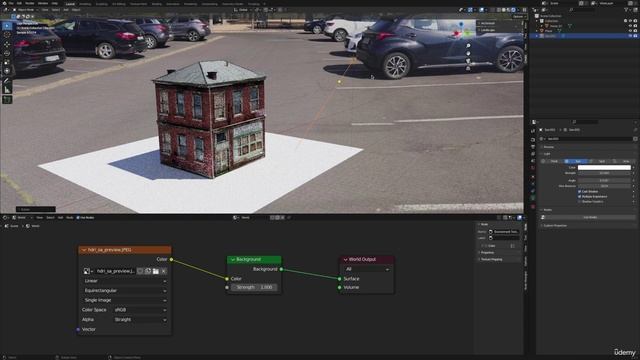640x360 pixels.
Task: Expand Texture Mapping panel in node sidebar
Action: click(x=491, y=259)
